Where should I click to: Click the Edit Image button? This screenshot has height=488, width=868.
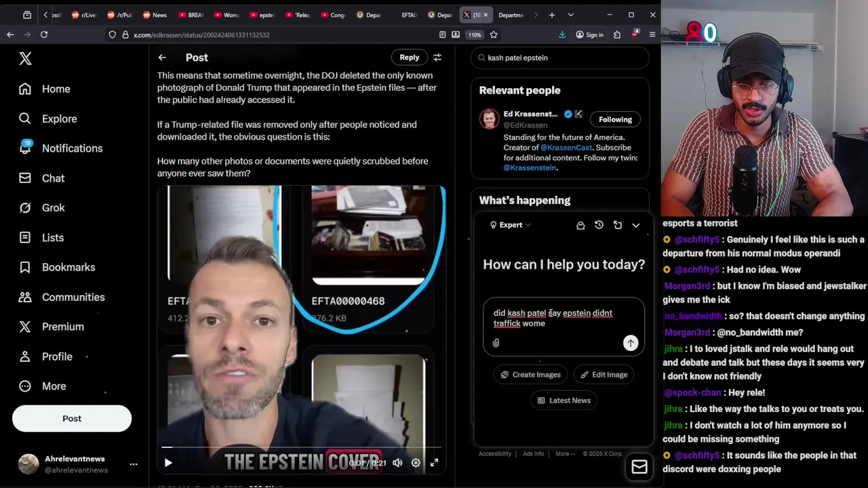click(604, 375)
